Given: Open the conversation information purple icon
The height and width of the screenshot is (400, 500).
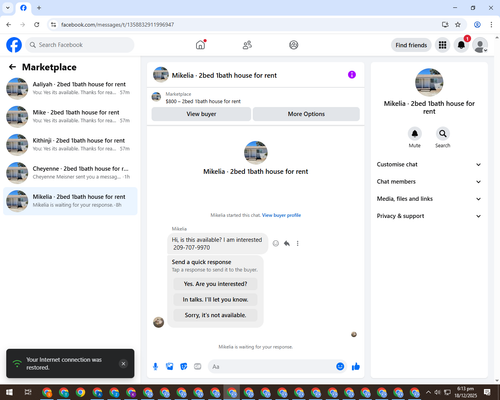Looking at the screenshot, I should tap(352, 75).
